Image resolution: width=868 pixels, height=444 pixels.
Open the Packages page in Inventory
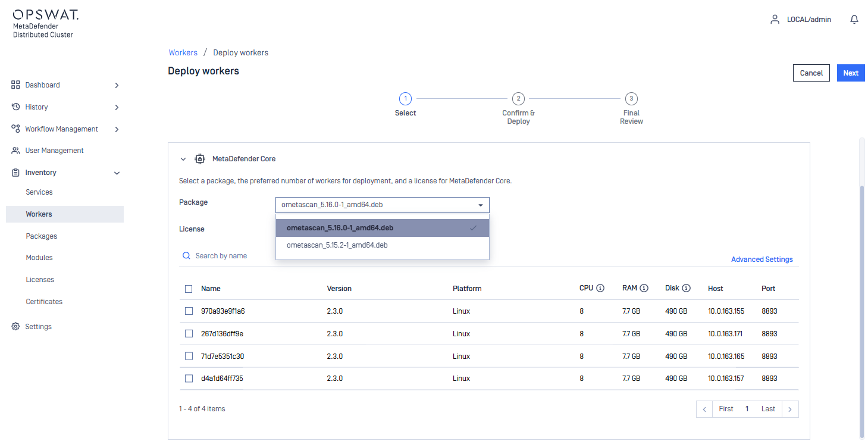click(x=42, y=236)
